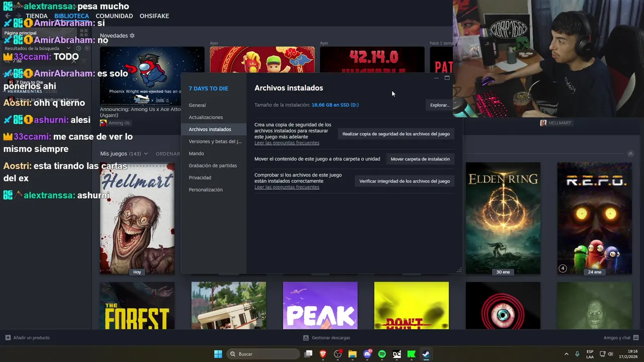The image size is (644, 362).
Task: Click Realizar copia de seguridad button
Action: click(396, 134)
